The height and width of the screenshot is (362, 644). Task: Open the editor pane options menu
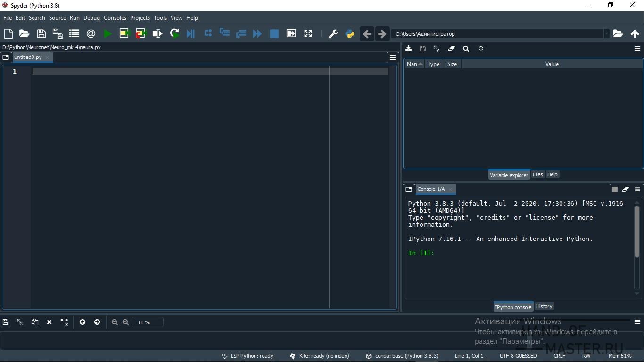click(x=392, y=58)
